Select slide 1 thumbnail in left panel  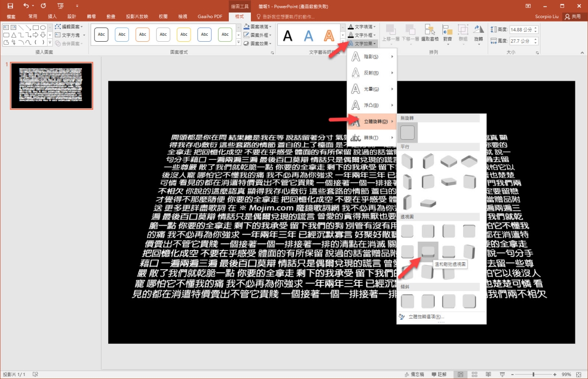coord(51,85)
